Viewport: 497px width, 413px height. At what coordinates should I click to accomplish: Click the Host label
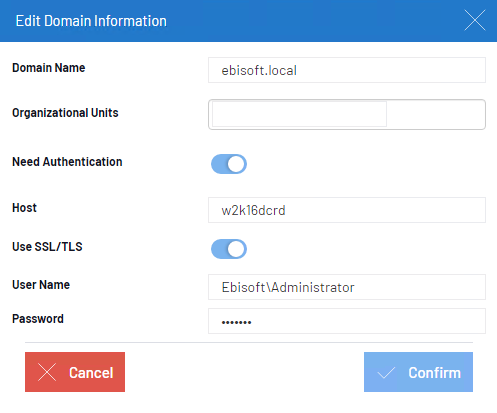tap(24, 208)
